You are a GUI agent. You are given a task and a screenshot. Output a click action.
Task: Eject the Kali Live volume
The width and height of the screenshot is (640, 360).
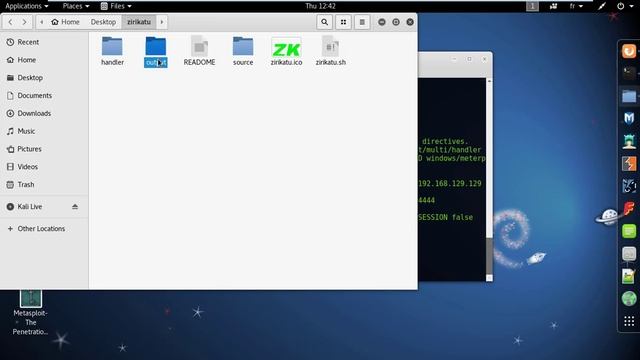[x=75, y=207]
